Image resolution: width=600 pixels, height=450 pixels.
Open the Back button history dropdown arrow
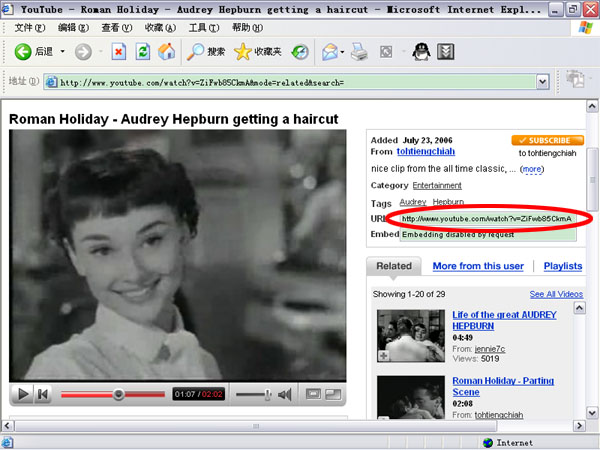(62, 51)
